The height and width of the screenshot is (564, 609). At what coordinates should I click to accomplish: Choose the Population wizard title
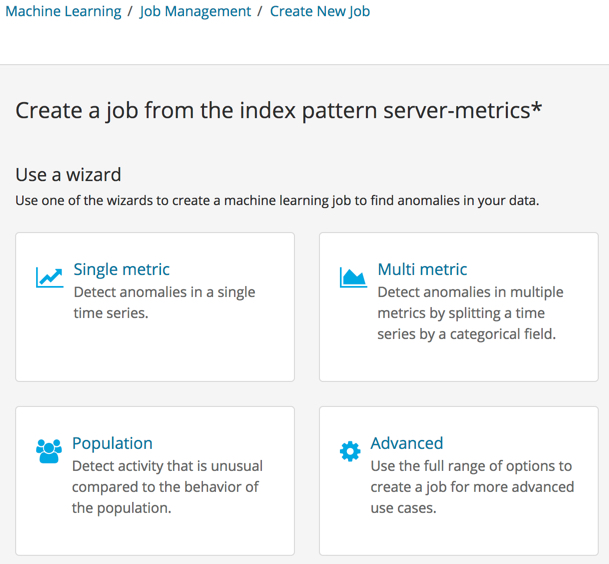(112, 443)
